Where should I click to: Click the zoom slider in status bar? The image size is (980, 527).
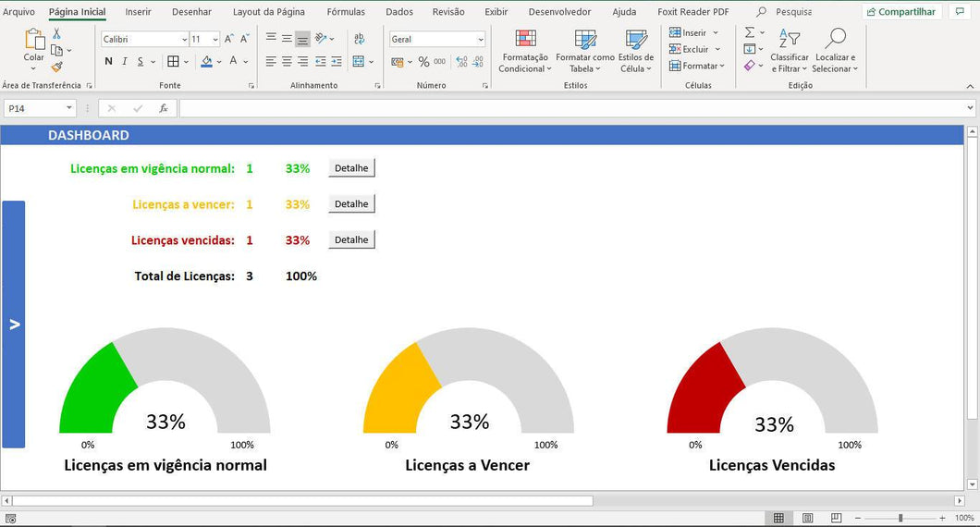[x=900, y=519]
